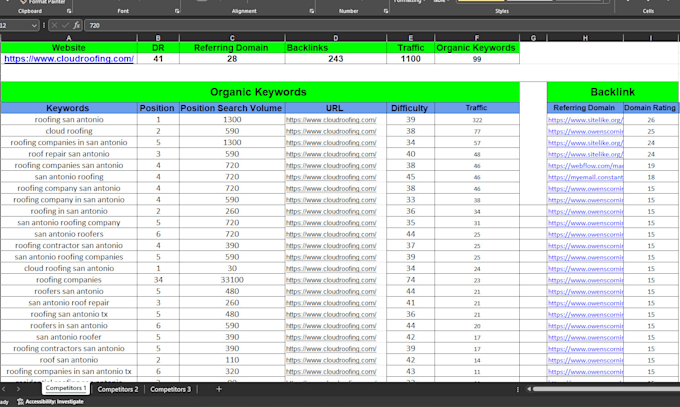Select the Domain Rating header cell
The width and height of the screenshot is (680, 407).
click(x=650, y=108)
